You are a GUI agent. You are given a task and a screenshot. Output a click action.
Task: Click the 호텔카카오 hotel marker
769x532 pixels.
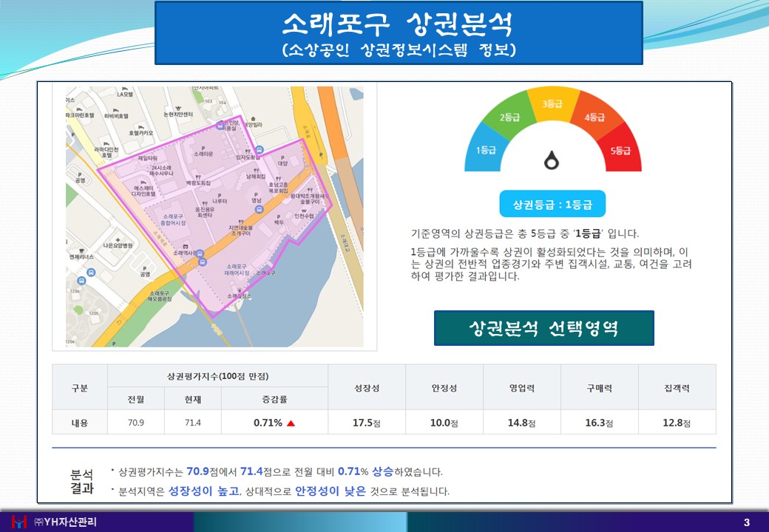coord(141,127)
